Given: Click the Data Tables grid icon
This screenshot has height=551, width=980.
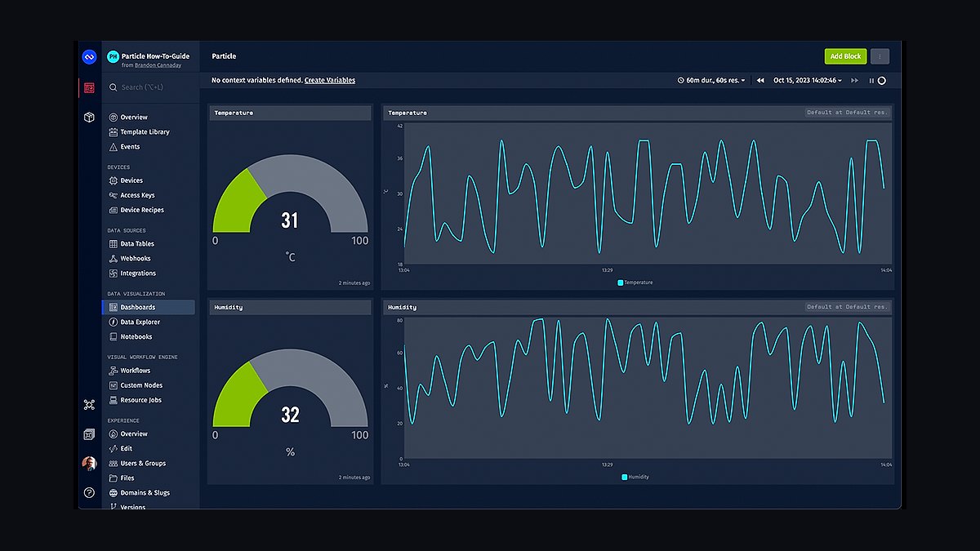Looking at the screenshot, I should pyautogui.click(x=113, y=243).
